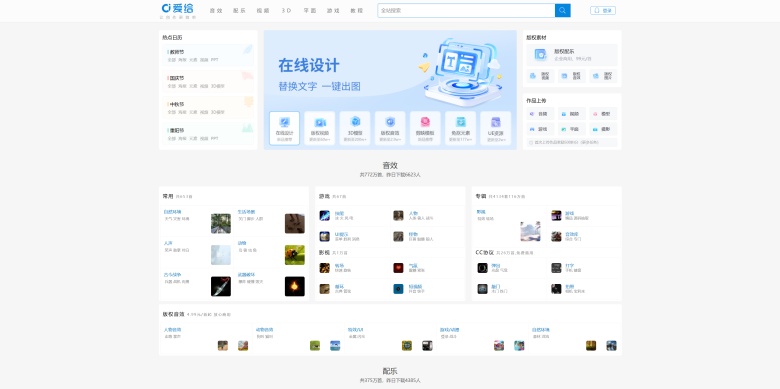Click the 游戏 album icon
The image size is (780, 389).
coord(556,215)
